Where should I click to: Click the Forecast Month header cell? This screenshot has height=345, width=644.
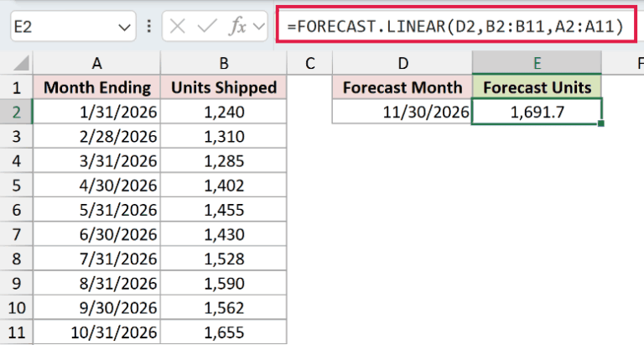402,87
